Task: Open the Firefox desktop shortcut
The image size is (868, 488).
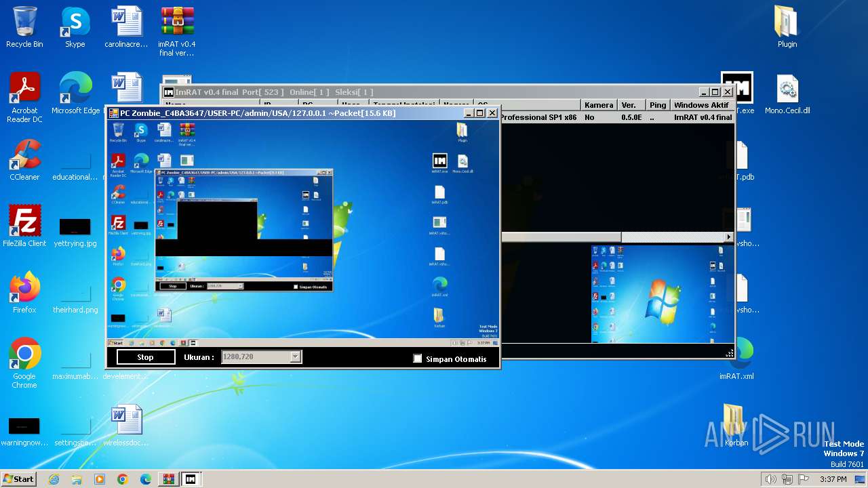Action: pyautogui.click(x=24, y=293)
